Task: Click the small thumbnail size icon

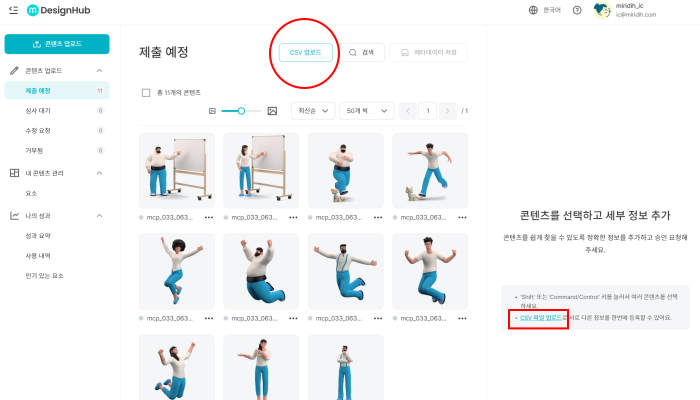Action: pos(212,111)
